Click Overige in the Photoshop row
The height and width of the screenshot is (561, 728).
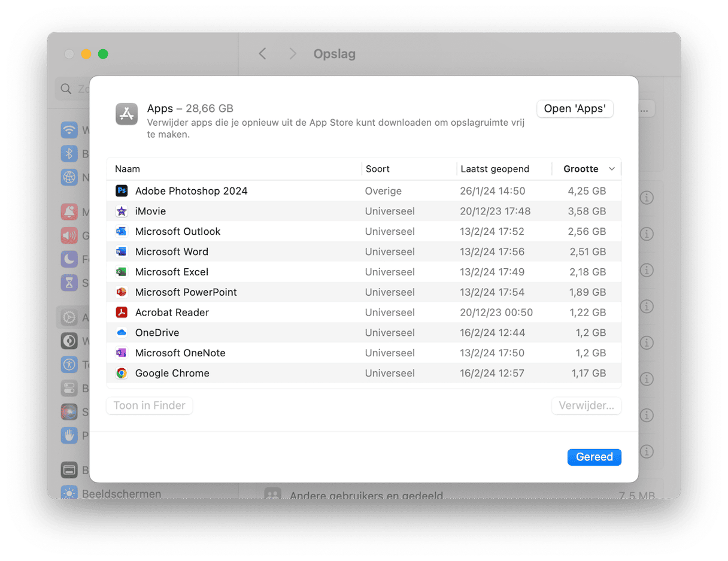(383, 191)
